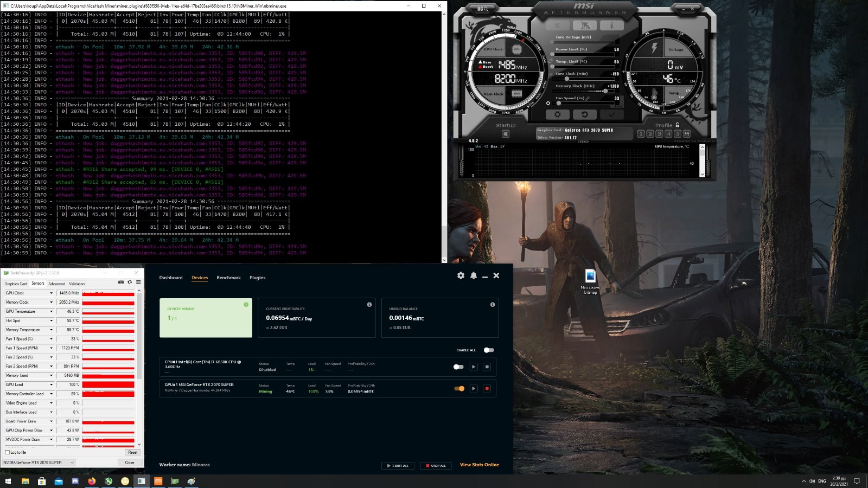Open NiceHash Miner settings gear
868x488 pixels.
(461, 275)
